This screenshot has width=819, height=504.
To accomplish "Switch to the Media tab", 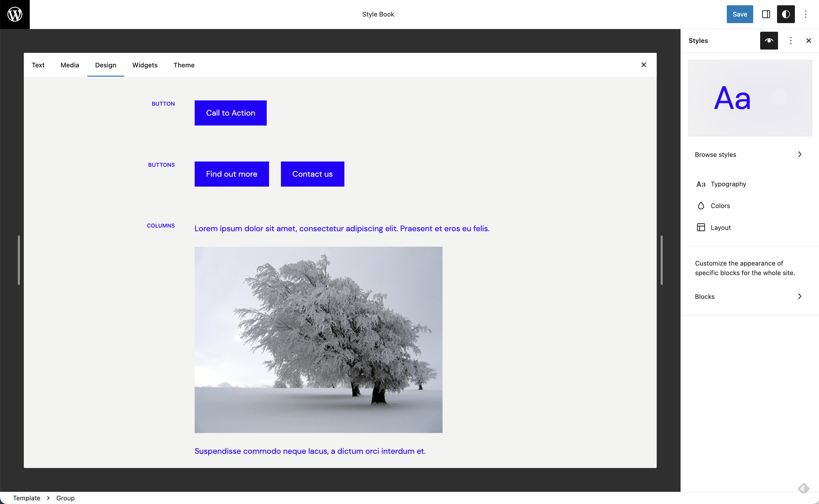I will pyautogui.click(x=70, y=65).
